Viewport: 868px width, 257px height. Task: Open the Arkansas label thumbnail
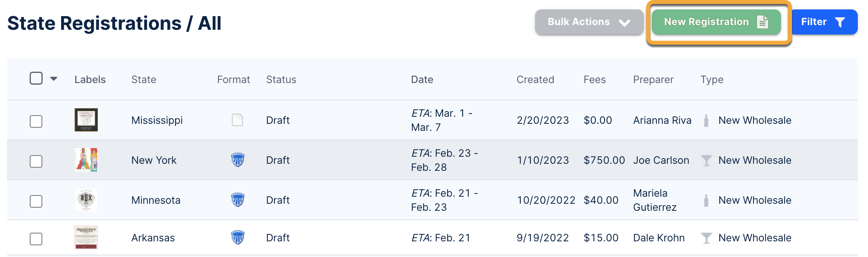coord(86,237)
